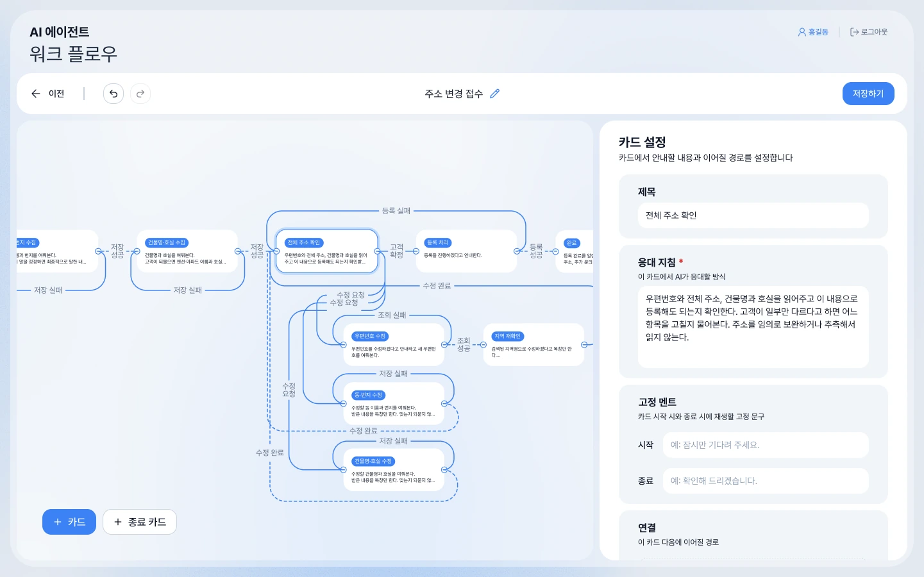
Task: Click the back arrow next to 이전
Action: pos(36,94)
